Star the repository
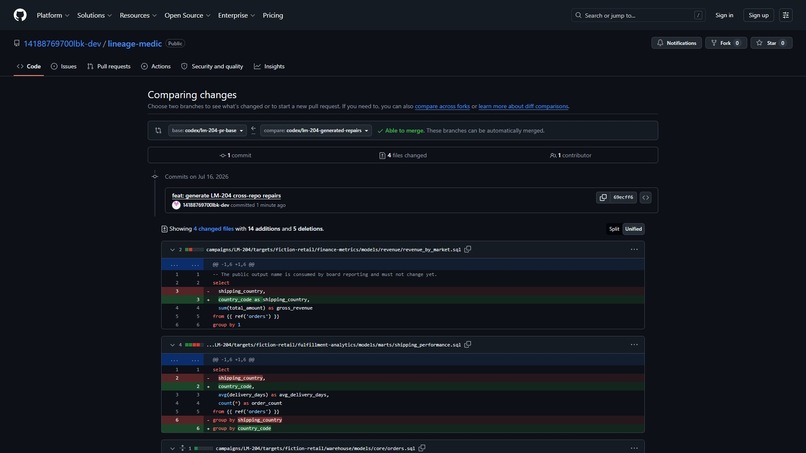 (771, 43)
